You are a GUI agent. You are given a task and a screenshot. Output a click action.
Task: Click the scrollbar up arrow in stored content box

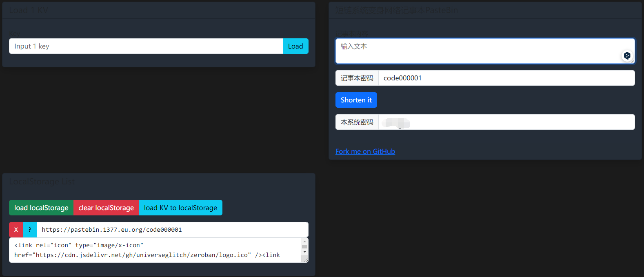[x=304, y=242]
